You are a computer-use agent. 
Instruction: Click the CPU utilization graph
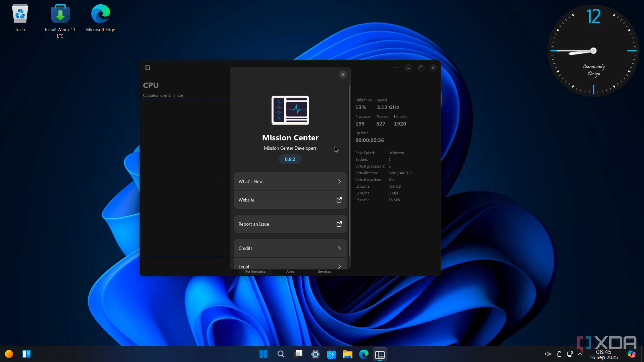point(186,177)
